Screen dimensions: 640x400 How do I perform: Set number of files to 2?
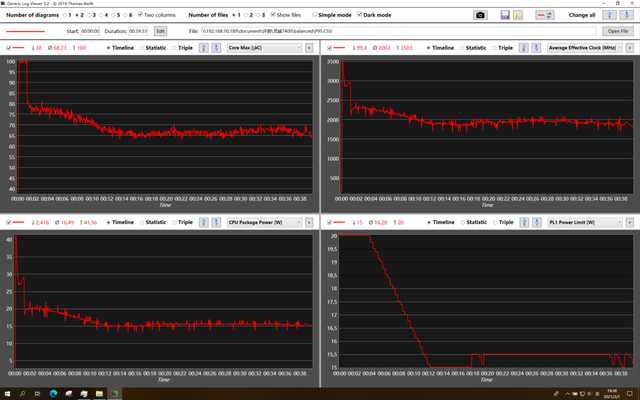click(x=246, y=15)
